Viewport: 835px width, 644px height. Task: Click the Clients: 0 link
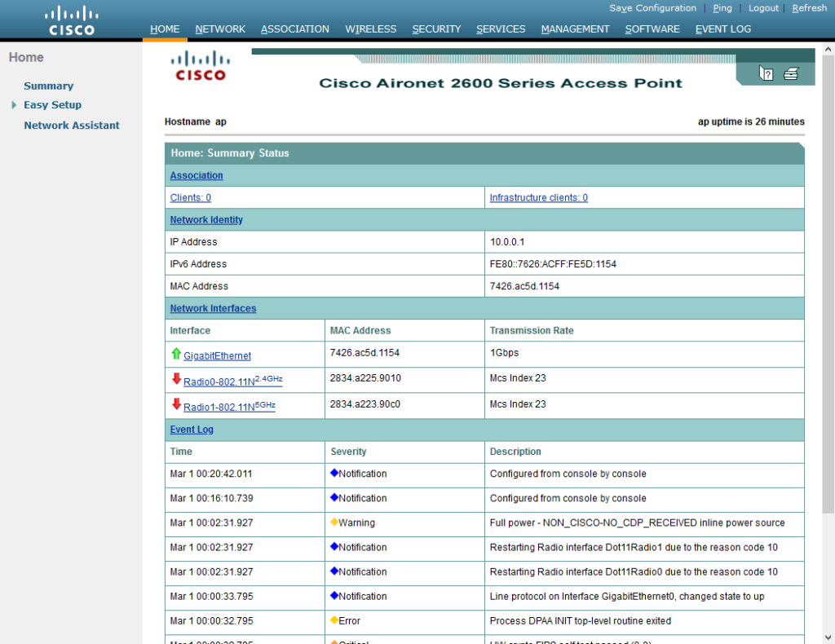(190, 197)
